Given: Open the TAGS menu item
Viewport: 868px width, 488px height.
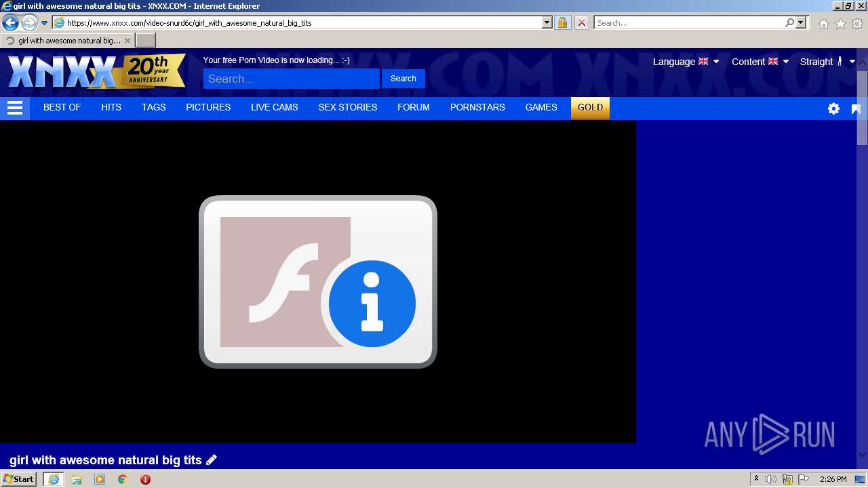Looking at the screenshot, I should [154, 107].
